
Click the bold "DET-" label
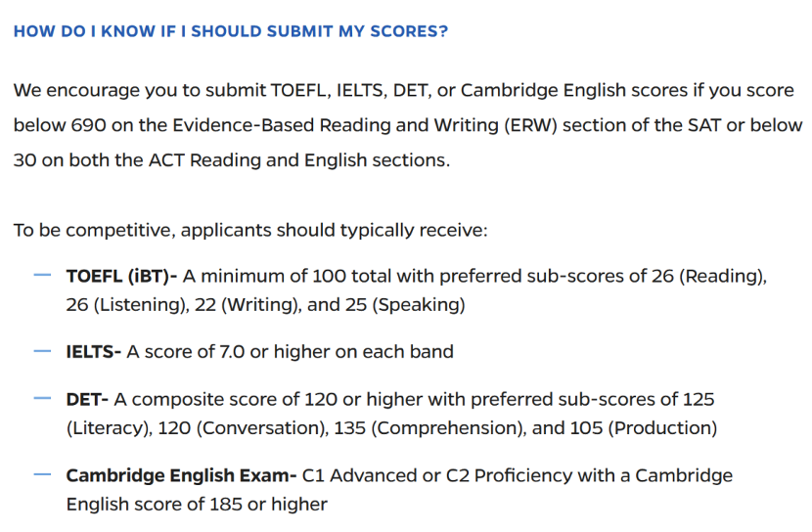[87, 399]
